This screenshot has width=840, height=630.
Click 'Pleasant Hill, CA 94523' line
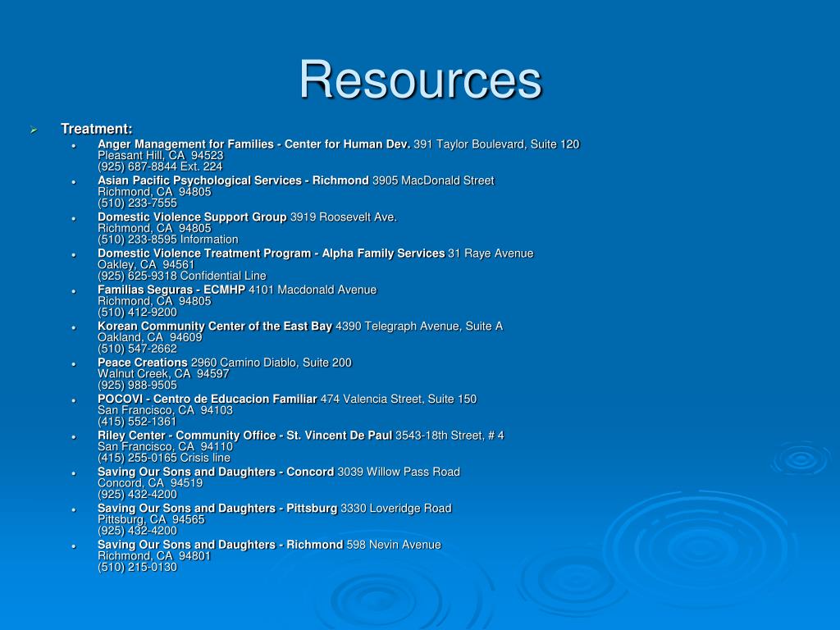click(x=160, y=155)
